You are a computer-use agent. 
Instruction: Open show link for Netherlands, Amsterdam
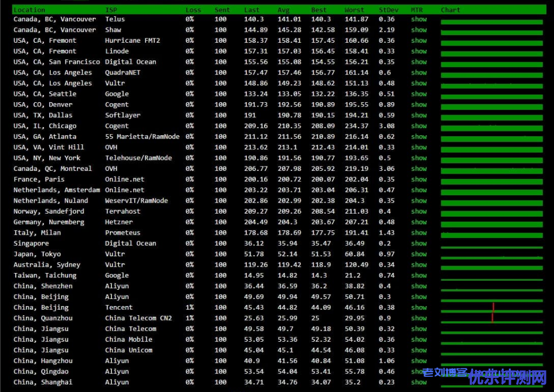click(419, 190)
